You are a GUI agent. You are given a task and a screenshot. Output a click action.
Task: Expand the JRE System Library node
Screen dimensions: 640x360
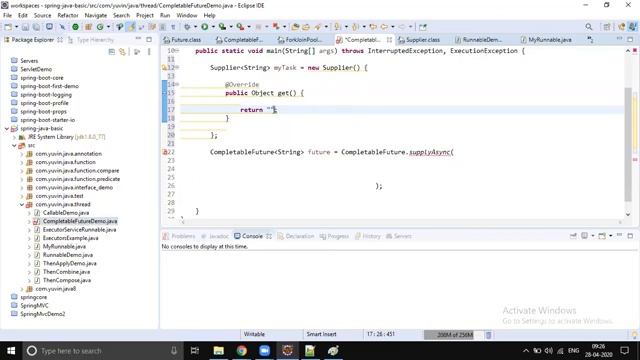point(14,137)
